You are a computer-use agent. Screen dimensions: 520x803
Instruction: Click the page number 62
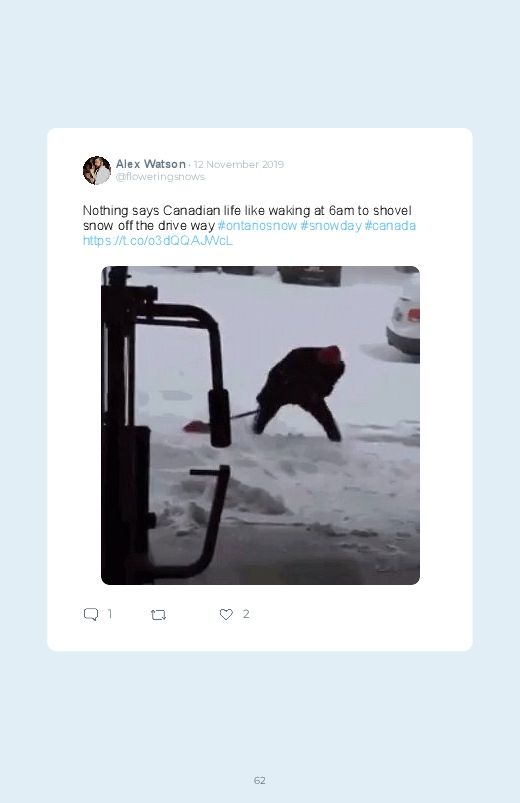coord(260,780)
